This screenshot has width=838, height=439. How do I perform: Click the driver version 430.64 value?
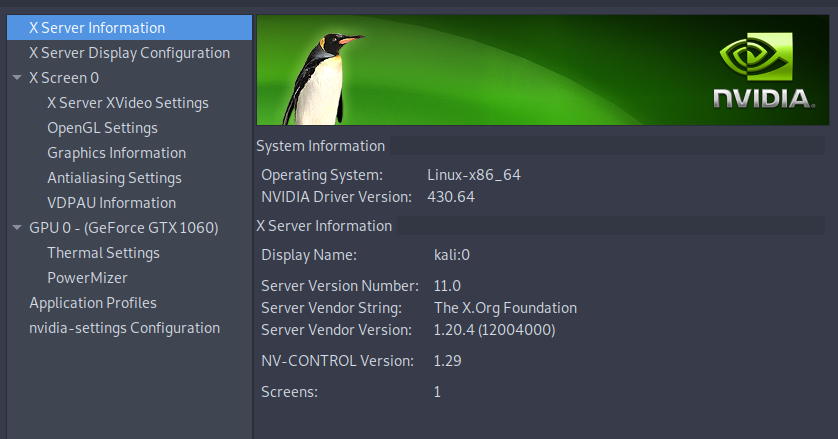[451, 197]
